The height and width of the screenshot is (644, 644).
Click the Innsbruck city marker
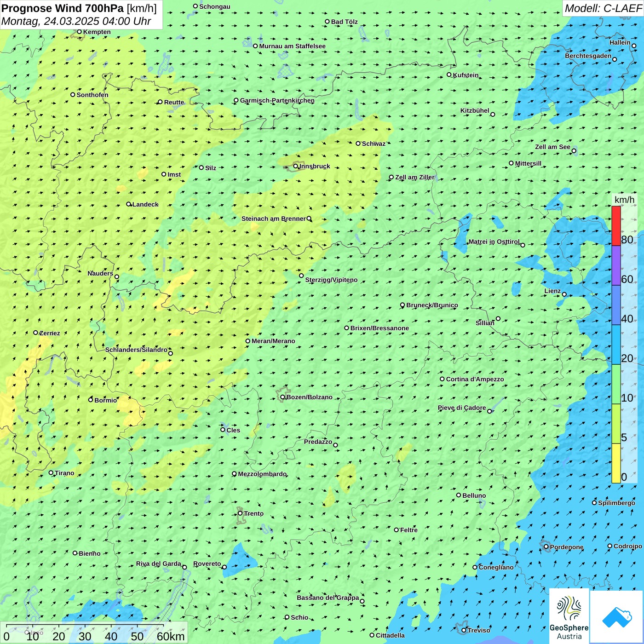pos(296,166)
